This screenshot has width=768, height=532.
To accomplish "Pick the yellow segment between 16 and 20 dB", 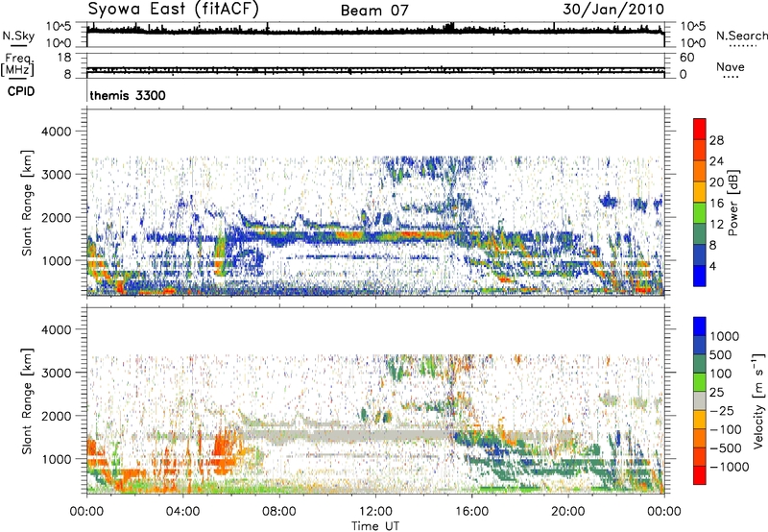I will tap(700, 191).
